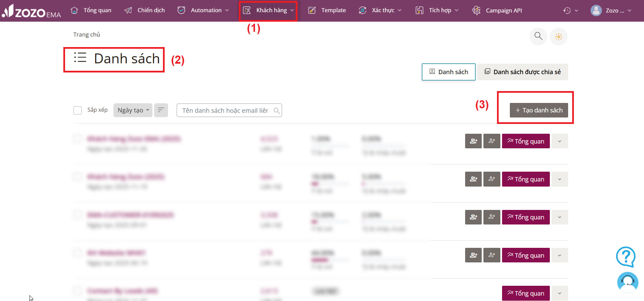Open the support headset icon

tap(627, 282)
